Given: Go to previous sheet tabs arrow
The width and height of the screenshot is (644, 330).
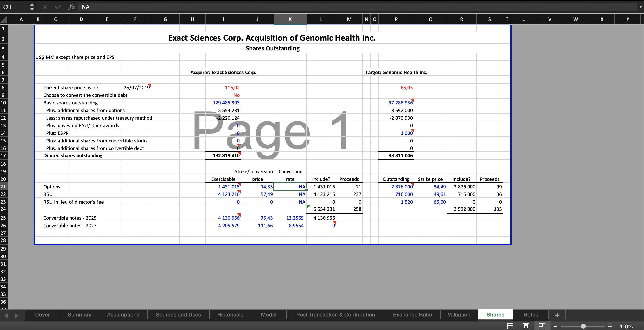Looking at the screenshot, I should coord(6,315).
